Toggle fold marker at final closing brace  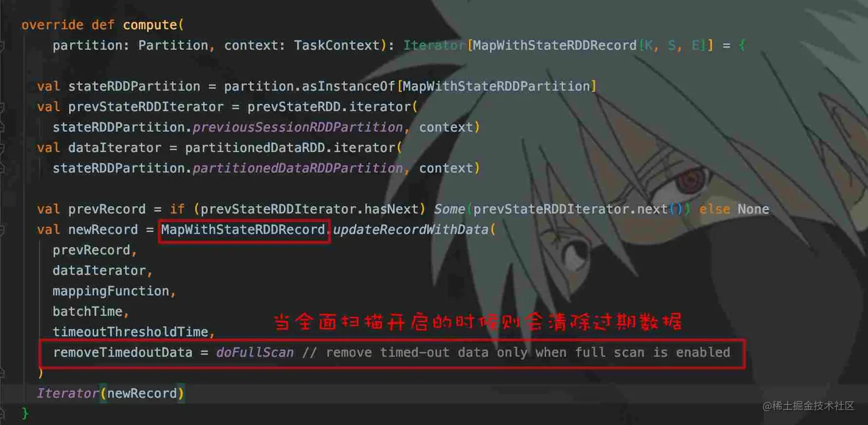pos(2,413)
